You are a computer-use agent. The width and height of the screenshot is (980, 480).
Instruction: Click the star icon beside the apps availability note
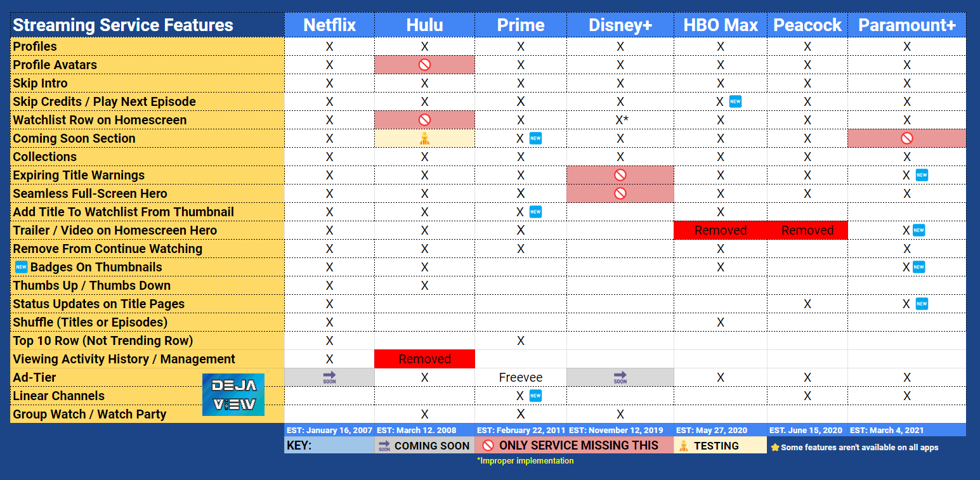tap(774, 447)
